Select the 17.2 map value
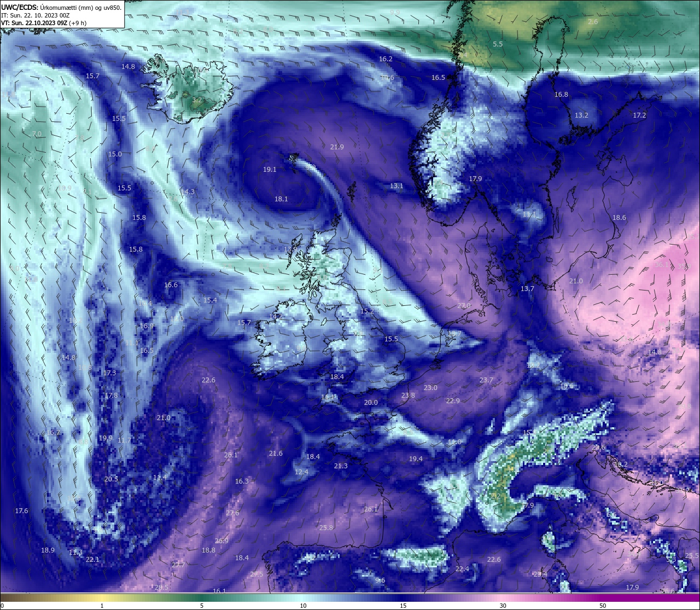This screenshot has height=610, width=700. [639, 115]
